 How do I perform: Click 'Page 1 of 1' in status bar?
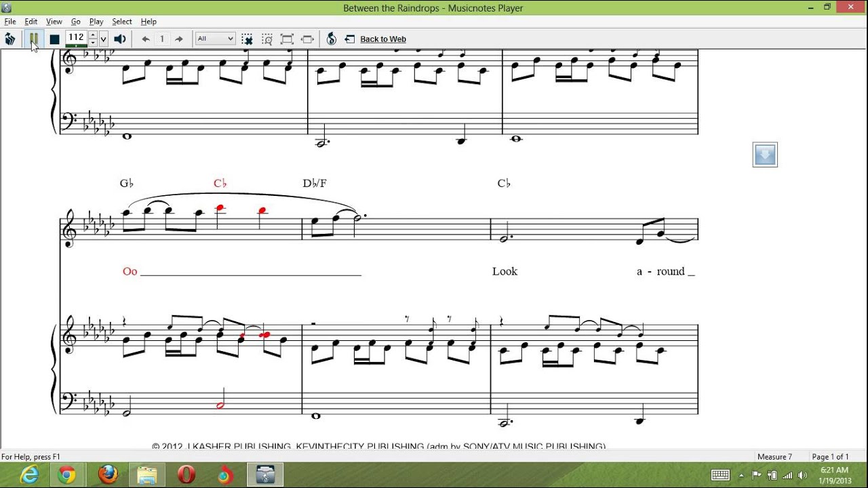831,457
